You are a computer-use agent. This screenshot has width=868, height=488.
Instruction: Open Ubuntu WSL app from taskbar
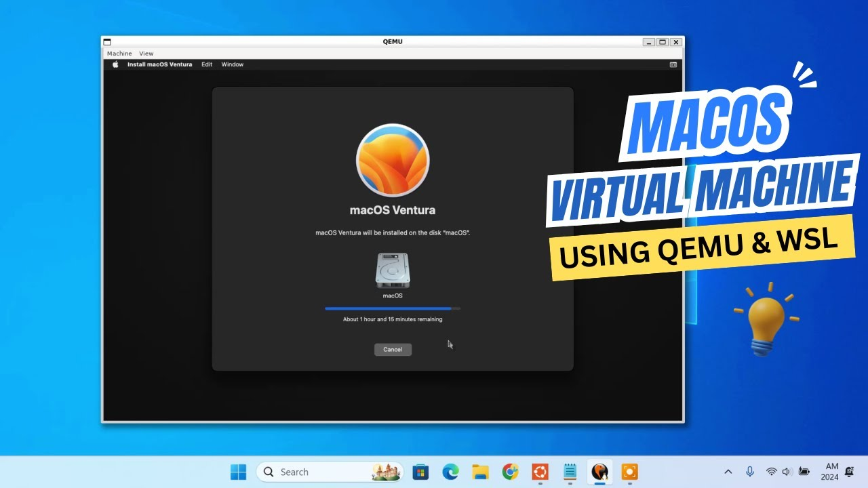click(x=540, y=472)
